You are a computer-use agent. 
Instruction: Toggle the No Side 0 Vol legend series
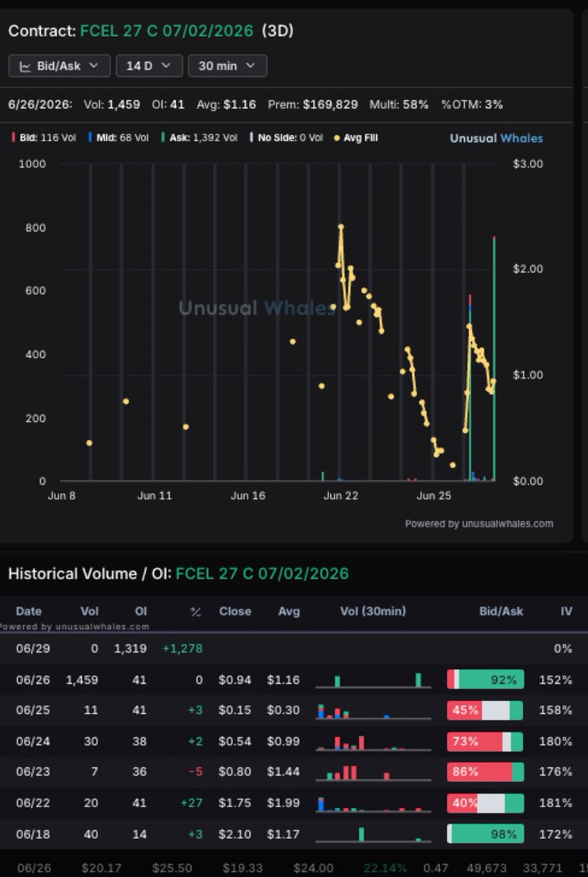pos(286,137)
